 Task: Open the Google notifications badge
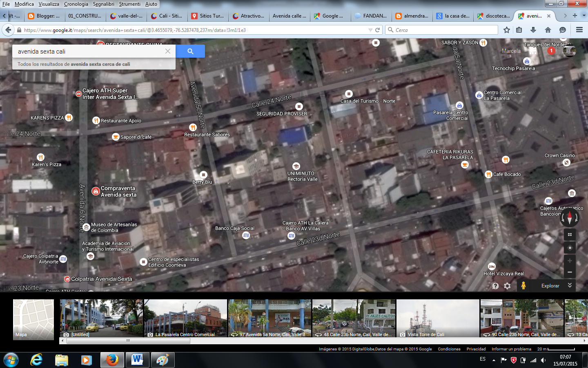(551, 51)
